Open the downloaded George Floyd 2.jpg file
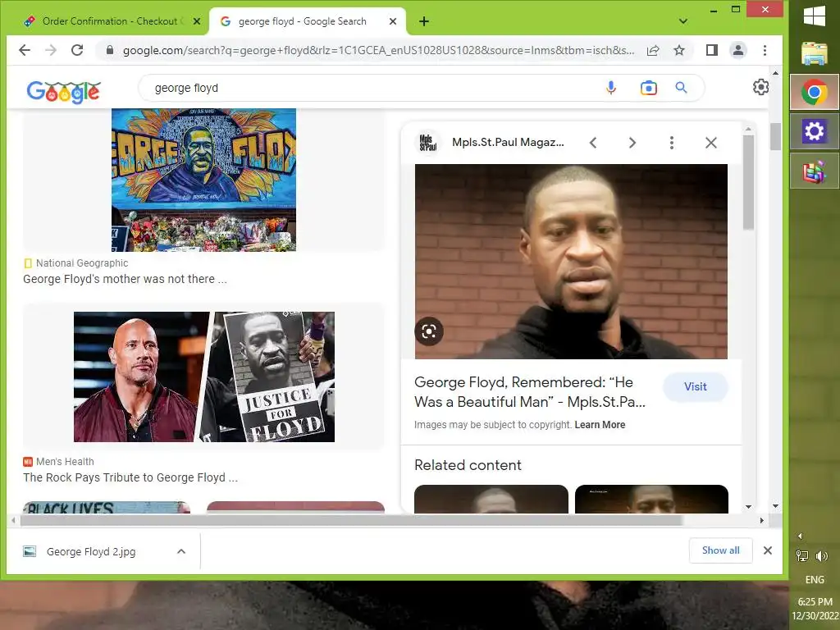This screenshot has height=630, width=840. tap(91, 551)
